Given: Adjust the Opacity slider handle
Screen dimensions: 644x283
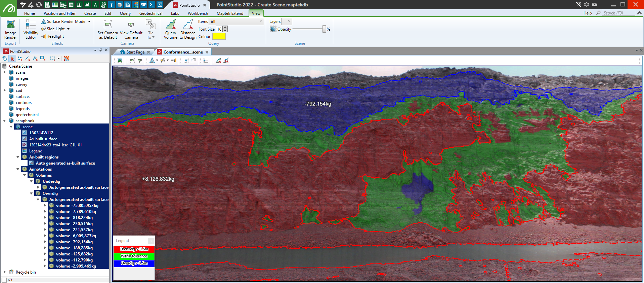Looking at the screenshot, I should [324, 29].
